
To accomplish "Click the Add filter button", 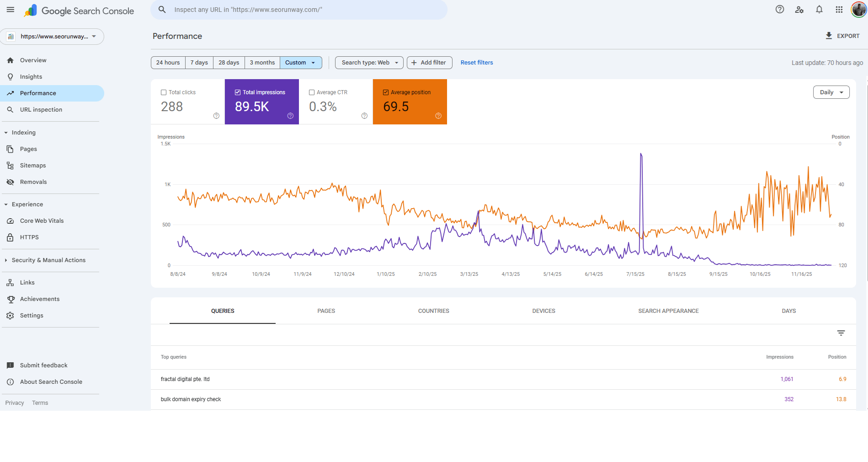I will (429, 63).
